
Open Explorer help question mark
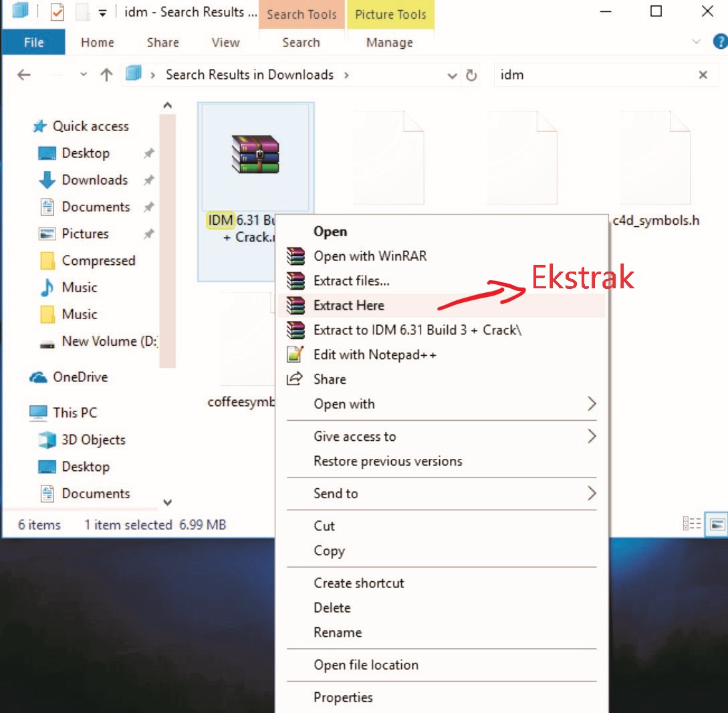[720, 42]
